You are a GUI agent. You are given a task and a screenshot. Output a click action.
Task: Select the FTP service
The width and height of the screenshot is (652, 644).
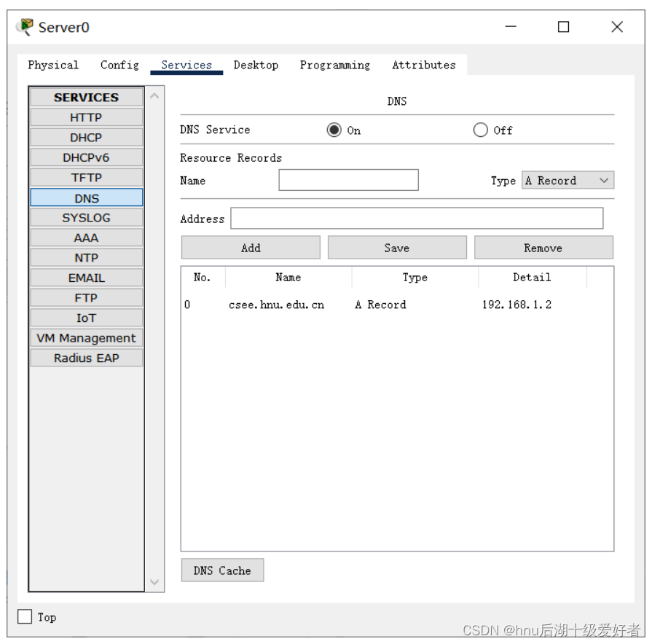point(87,298)
